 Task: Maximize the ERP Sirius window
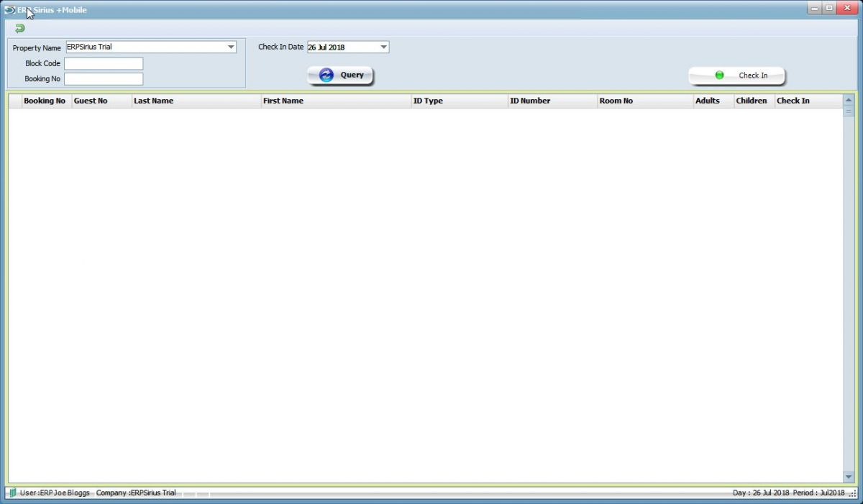point(829,9)
